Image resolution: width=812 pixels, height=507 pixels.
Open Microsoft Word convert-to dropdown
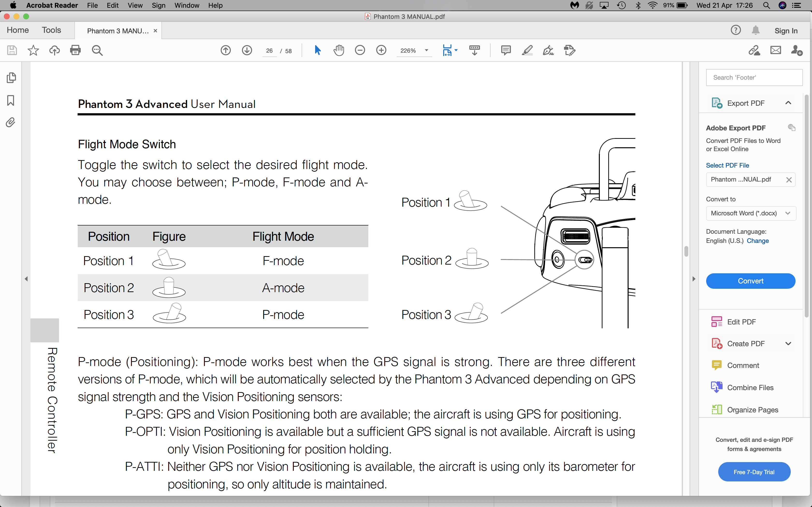click(x=751, y=213)
